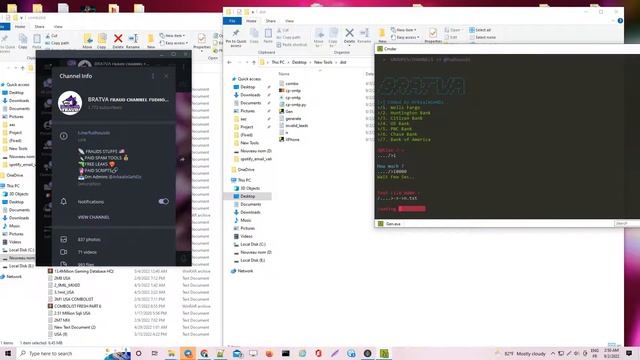640x360 pixels.
Task: Click Rename icon in right Explorer ribbon
Action: (364, 33)
